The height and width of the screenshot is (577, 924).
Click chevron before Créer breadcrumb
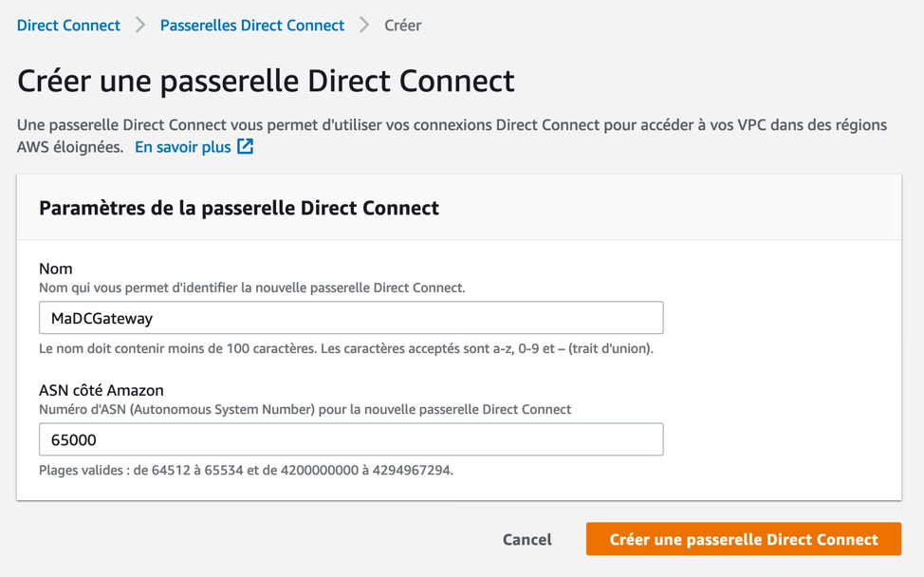pos(364,26)
